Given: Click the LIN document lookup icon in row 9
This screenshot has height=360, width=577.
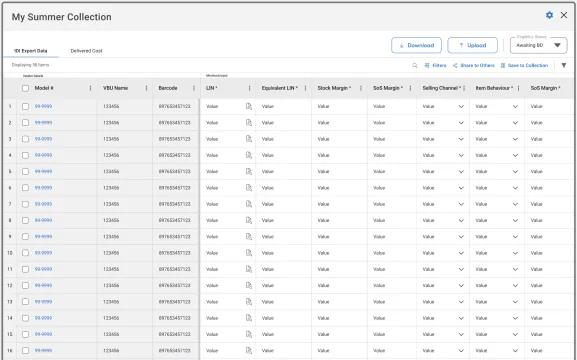Looking at the screenshot, I should (x=249, y=237).
